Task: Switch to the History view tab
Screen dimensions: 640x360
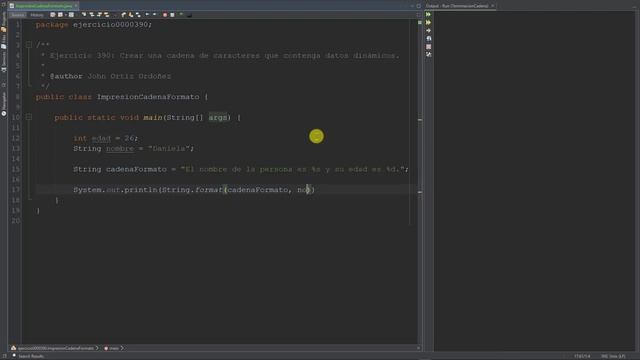Action: [x=37, y=15]
